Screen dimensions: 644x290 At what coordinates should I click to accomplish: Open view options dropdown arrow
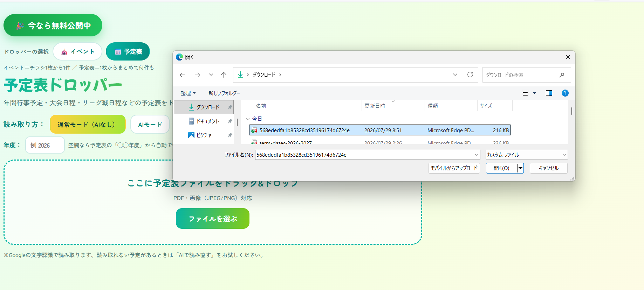pyautogui.click(x=534, y=93)
